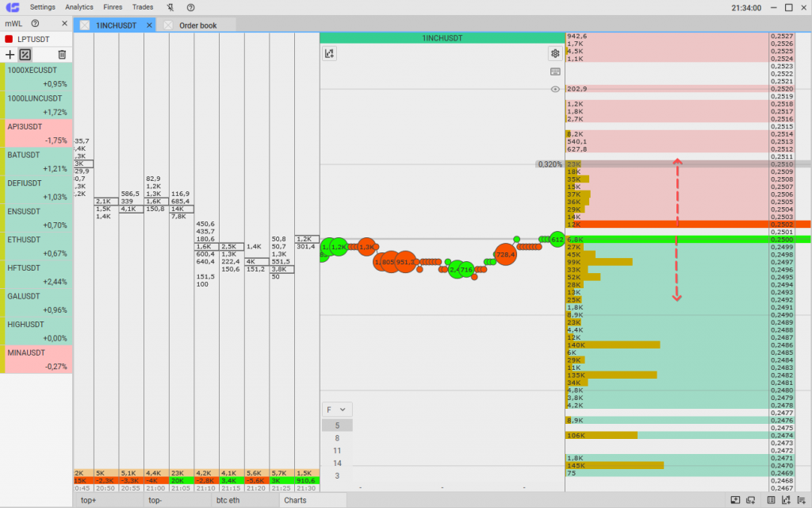Toggle percent change display in watchlist
Screen dimensions: 812x508
point(25,55)
